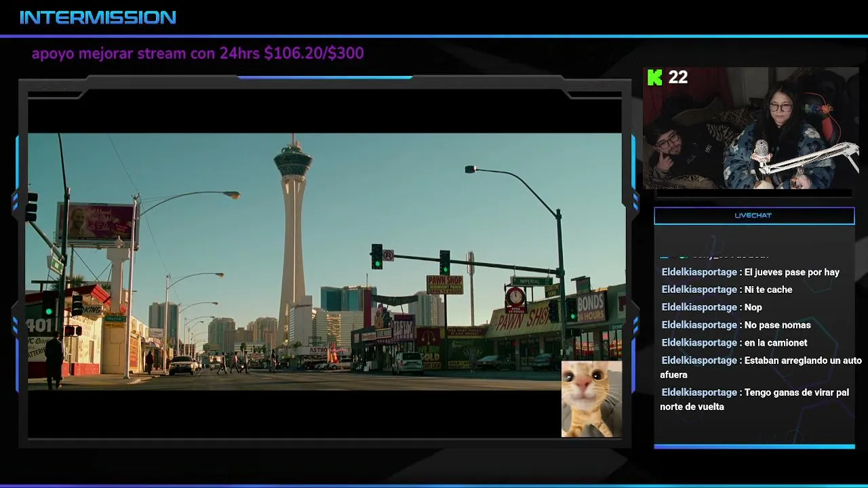
Task: Select chat message "Tengo ganas de virar pal norte"
Action: [x=754, y=399]
